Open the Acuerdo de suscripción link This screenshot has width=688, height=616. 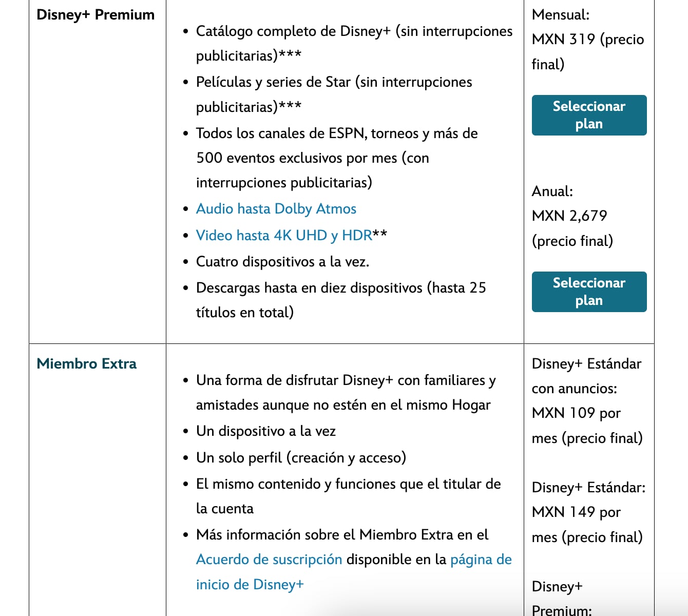click(x=269, y=560)
